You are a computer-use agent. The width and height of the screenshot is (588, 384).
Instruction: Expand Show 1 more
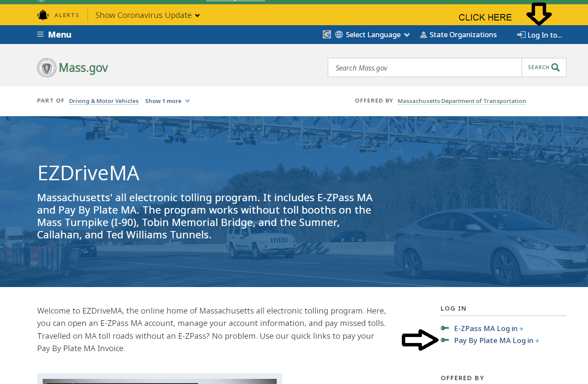(x=167, y=101)
